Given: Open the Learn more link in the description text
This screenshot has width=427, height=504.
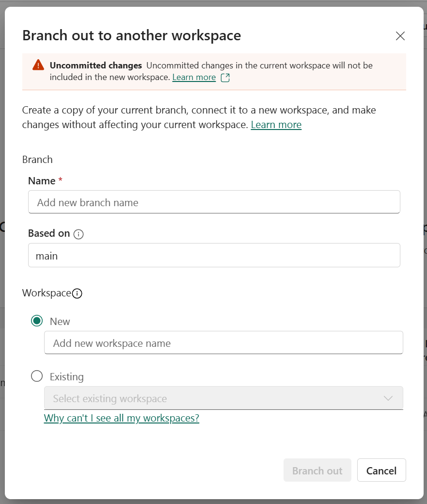Looking at the screenshot, I should [x=276, y=125].
